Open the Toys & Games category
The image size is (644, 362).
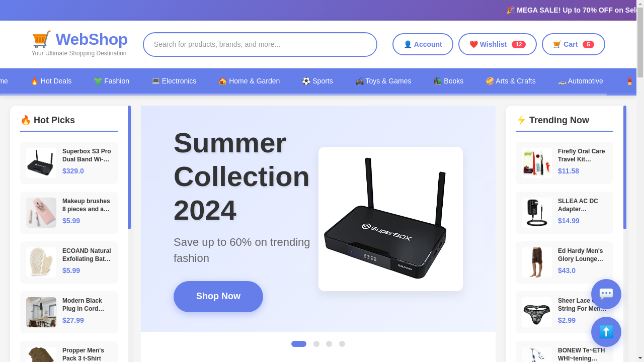coord(383,81)
